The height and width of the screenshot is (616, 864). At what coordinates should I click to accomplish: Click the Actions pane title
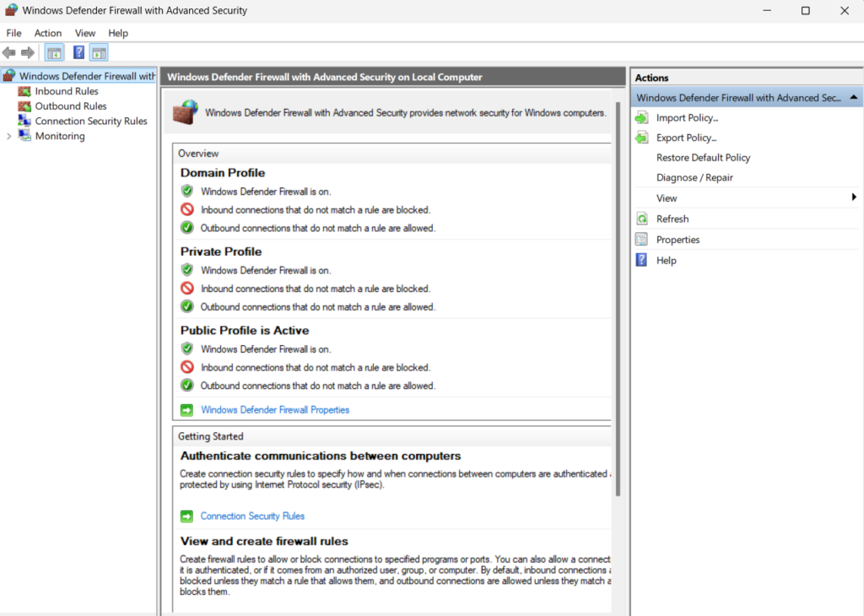[651, 78]
